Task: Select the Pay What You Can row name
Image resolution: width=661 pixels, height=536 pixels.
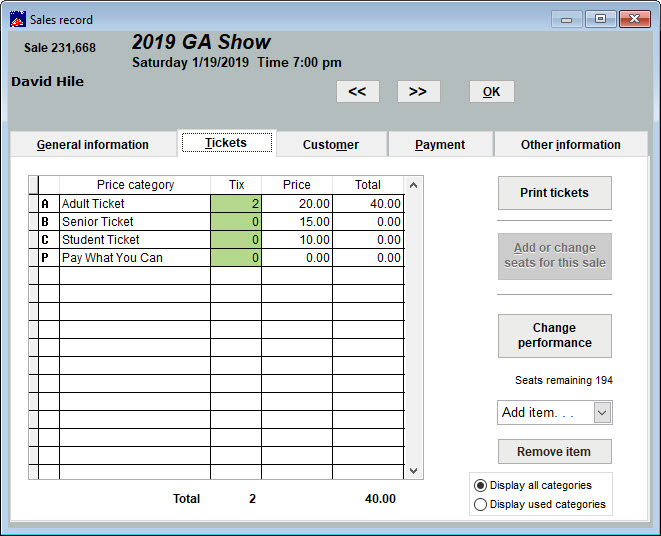Action: point(135,258)
